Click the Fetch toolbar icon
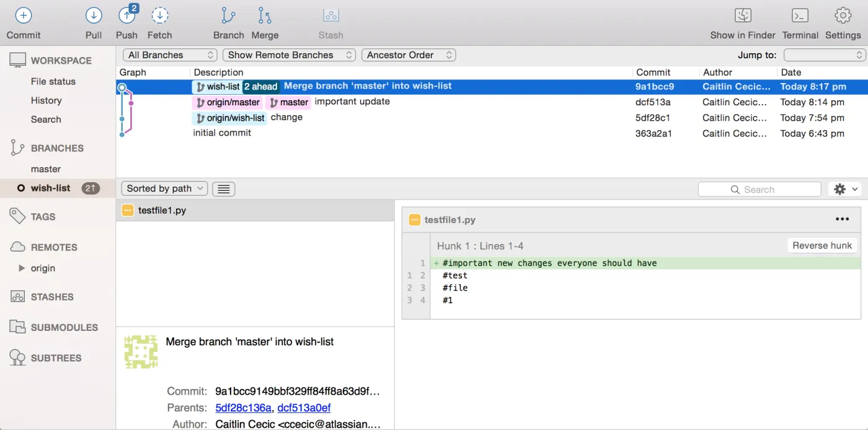This screenshot has width=868, height=430. [160, 15]
